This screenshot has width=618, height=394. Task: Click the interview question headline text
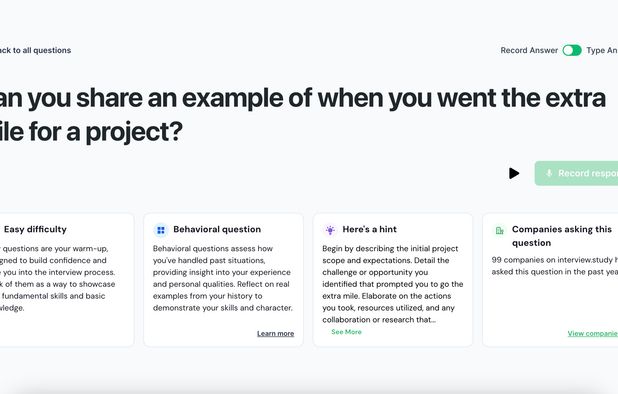(303, 115)
